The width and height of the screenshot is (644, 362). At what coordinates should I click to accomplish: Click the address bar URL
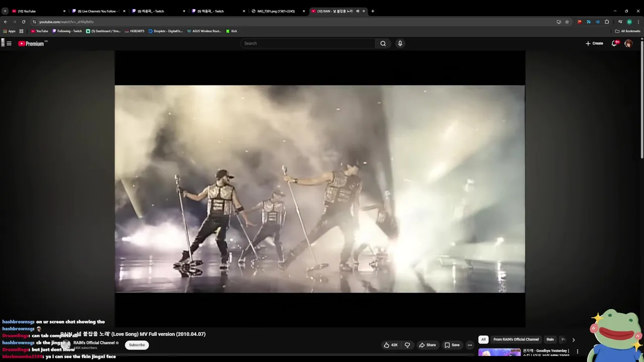coord(66,22)
